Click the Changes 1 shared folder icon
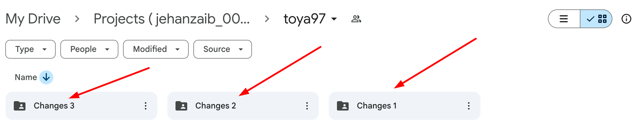The image size is (644, 129). tap(343, 106)
